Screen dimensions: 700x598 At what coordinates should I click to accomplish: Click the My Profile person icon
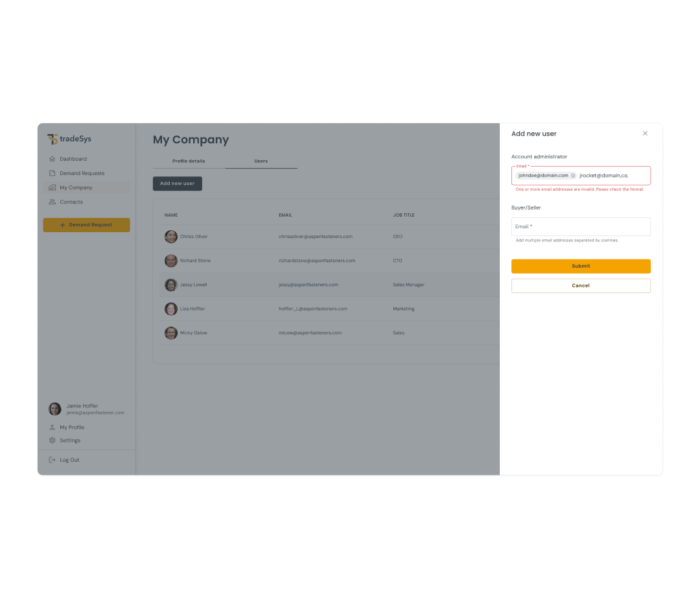[52, 427]
